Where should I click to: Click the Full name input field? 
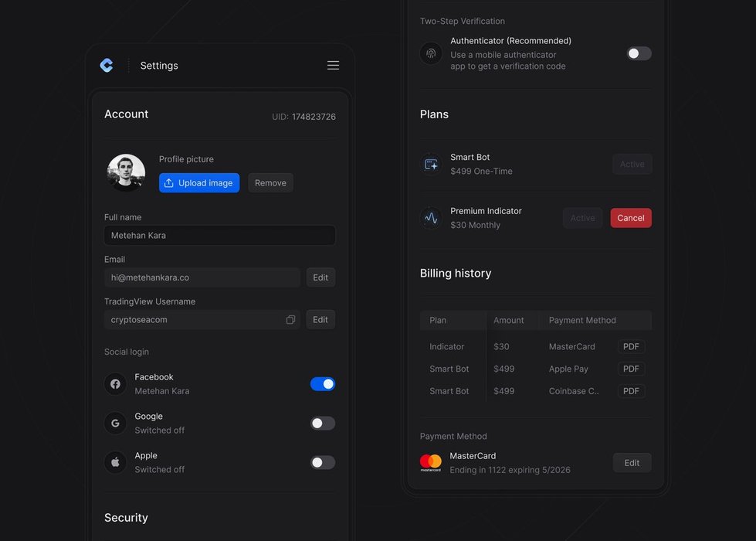[x=219, y=236]
